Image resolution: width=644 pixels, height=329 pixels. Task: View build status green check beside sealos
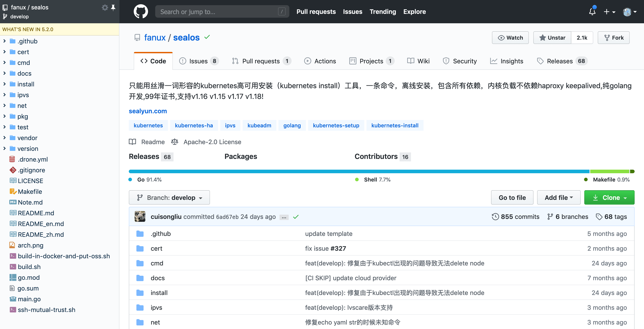tap(207, 37)
